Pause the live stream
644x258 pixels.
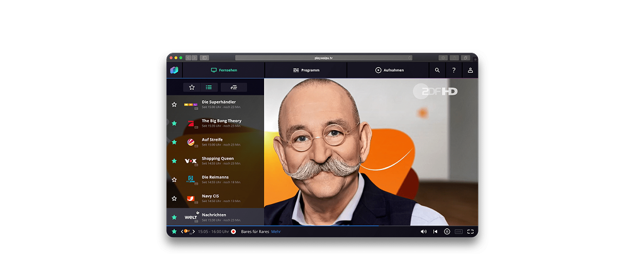click(447, 232)
